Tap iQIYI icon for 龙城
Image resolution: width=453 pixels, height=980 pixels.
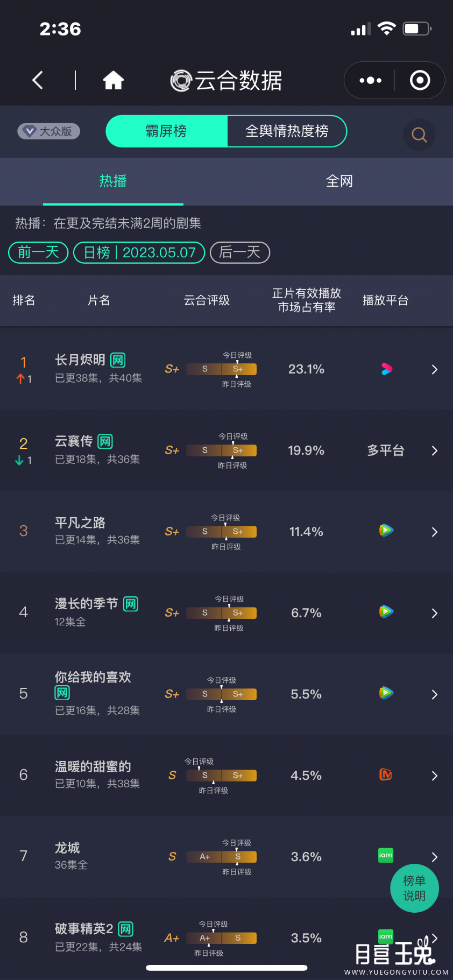(386, 855)
